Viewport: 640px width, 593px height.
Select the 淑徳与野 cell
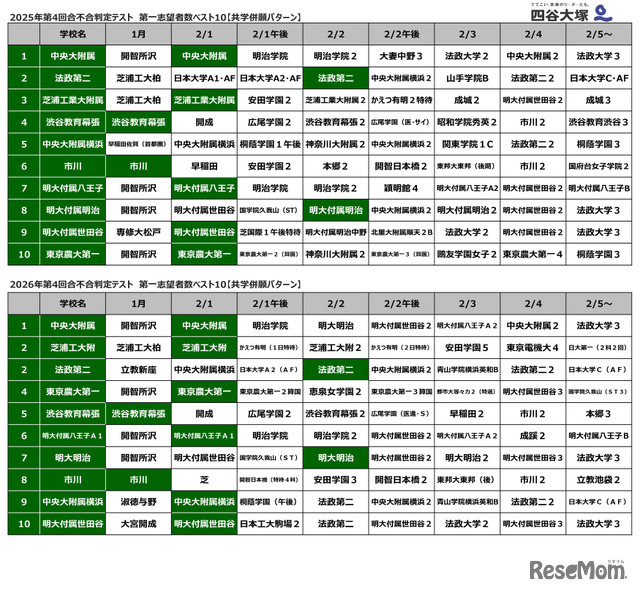pos(138,502)
